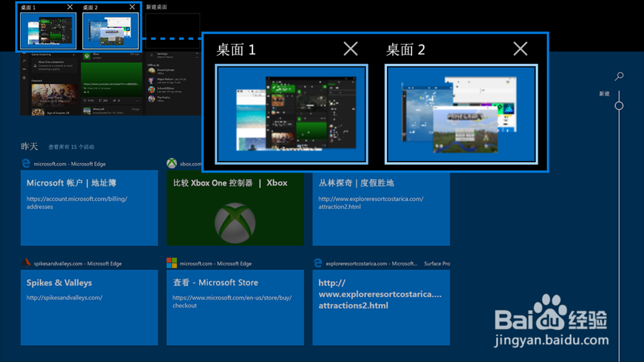Open Microsoft 帐户 | 地址簿 activity card
Viewport: 644px width, 362px height.
[x=89, y=208]
